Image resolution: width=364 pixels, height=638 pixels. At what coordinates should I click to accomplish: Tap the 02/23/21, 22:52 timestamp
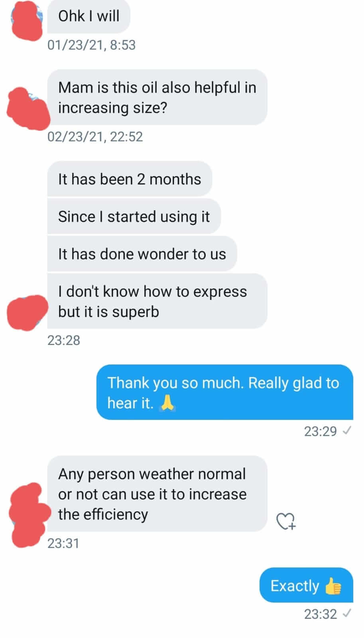(x=95, y=137)
